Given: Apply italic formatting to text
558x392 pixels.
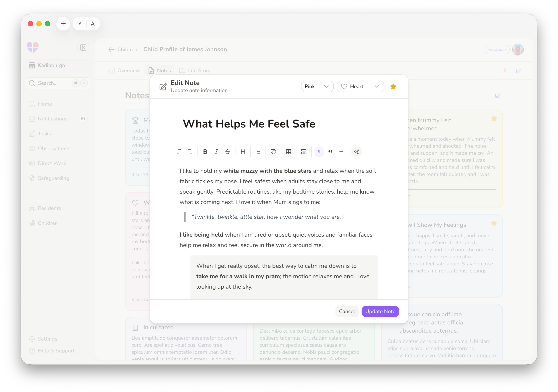Looking at the screenshot, I should [216, 152].
